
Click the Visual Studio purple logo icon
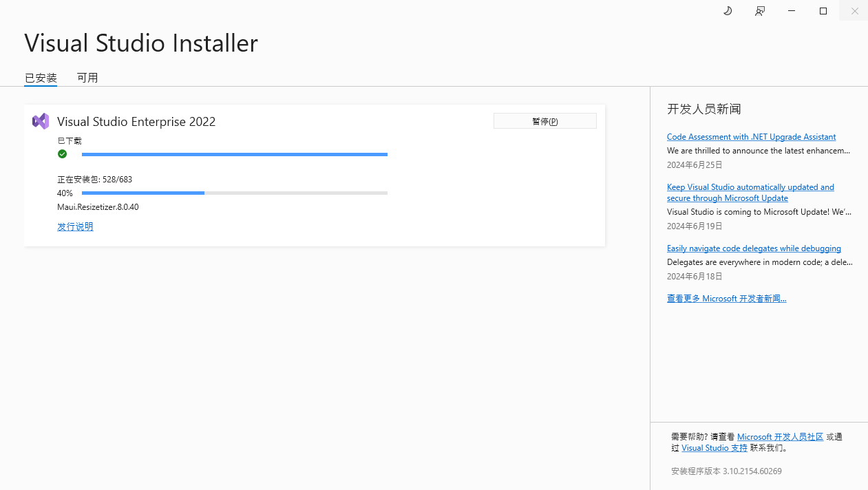41,121
